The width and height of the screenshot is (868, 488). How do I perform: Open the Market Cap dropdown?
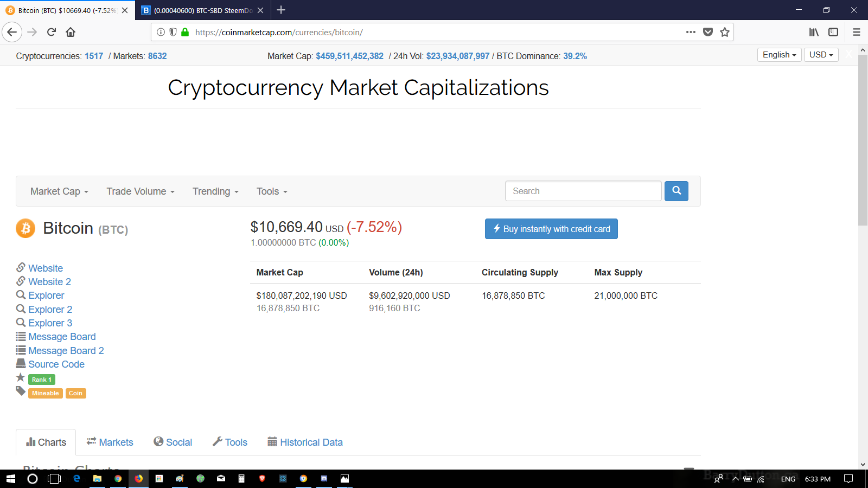click(59, 191)
